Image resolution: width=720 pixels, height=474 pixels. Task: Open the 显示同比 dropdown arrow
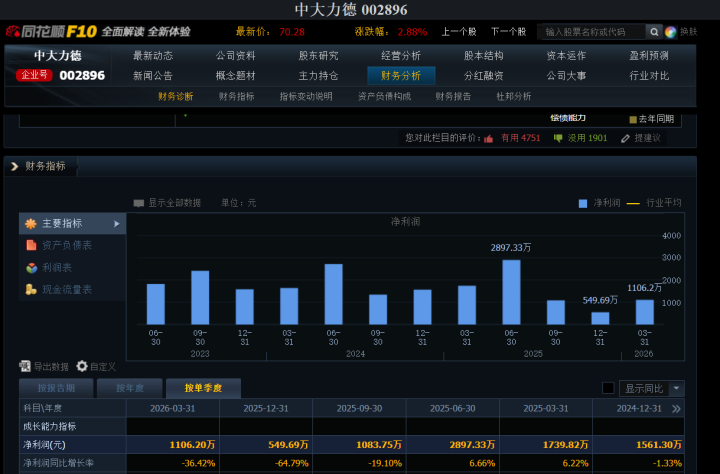tap(676, 388)
